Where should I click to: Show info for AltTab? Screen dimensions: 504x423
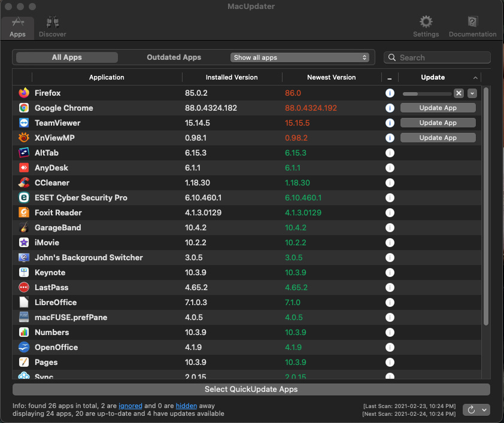390,153
